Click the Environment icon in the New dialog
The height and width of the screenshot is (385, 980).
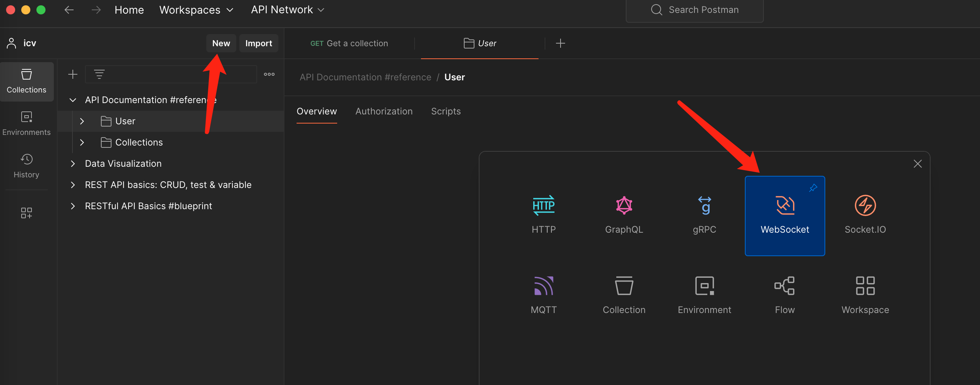tap(704, 286)
